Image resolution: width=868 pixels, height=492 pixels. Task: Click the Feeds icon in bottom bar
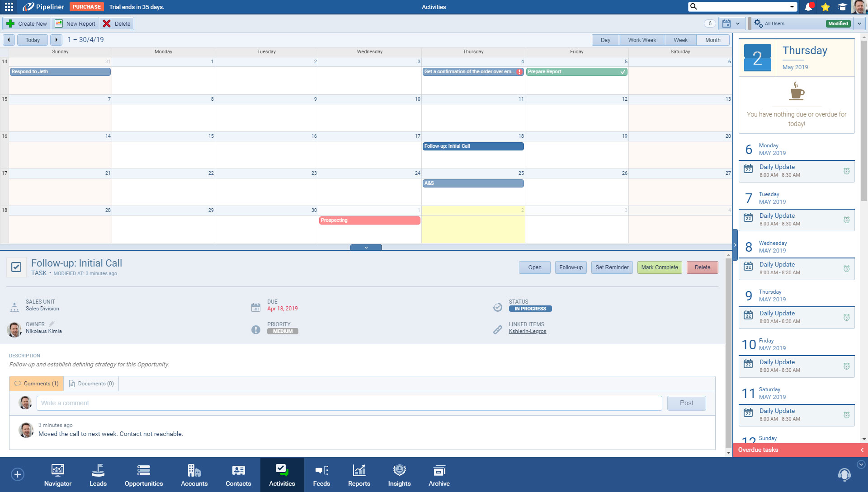coord(321,474)
